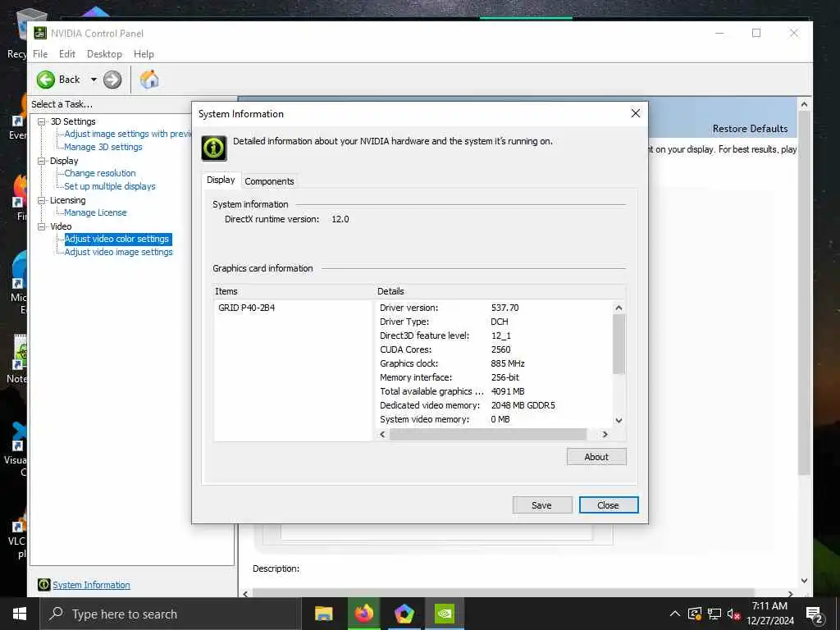Image resolution: width=840 pixels, height=630 pixels.
Task: Collapse the Display tree node
Action: pos(42,161)
